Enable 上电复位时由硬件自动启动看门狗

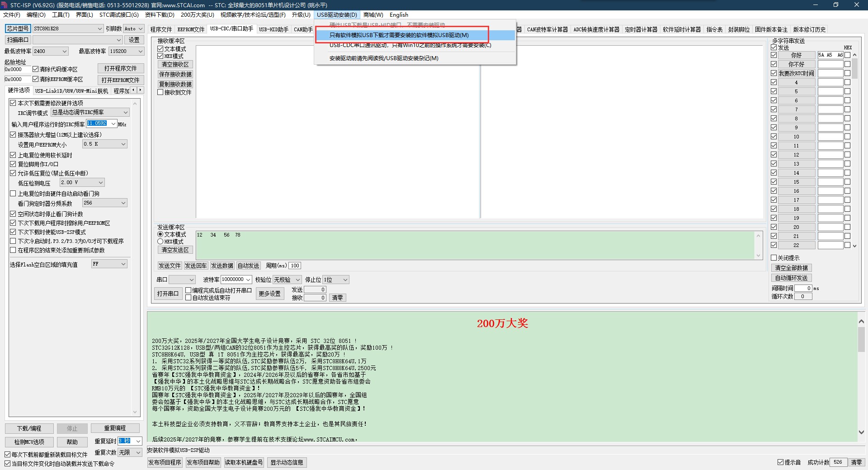coord(13,194)
